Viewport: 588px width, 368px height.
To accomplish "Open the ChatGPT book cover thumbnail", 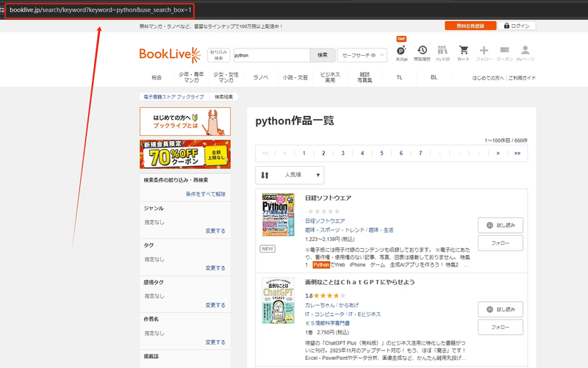I will click(279, 300).
